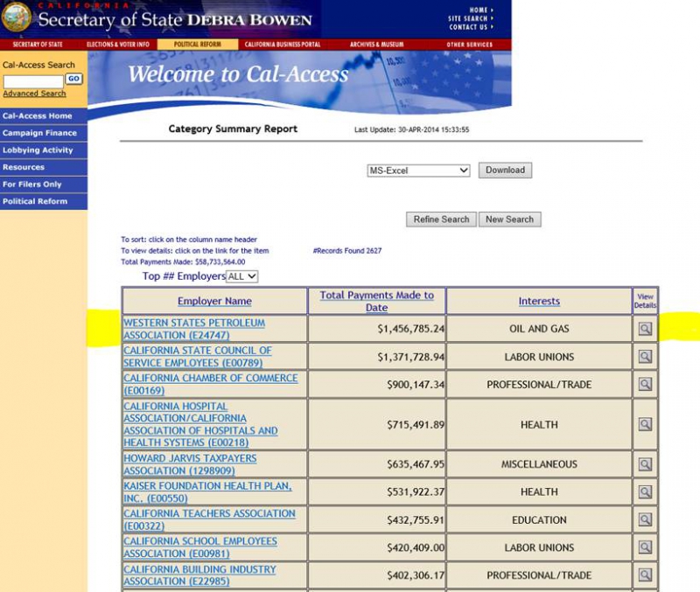Image resolution: width=700 pixels, height=592 pixels.
Task: Click magnifier icon for Western States Petroleum row
Action: (645, 329)
